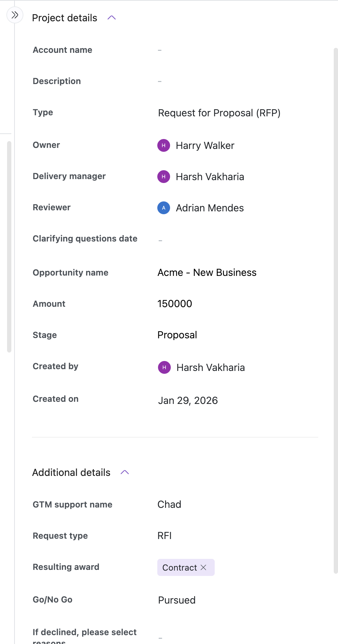This screenshot has height=644, width=338.
Task: Select the Contract tag in Resulting award
Action: coord(180,567)
